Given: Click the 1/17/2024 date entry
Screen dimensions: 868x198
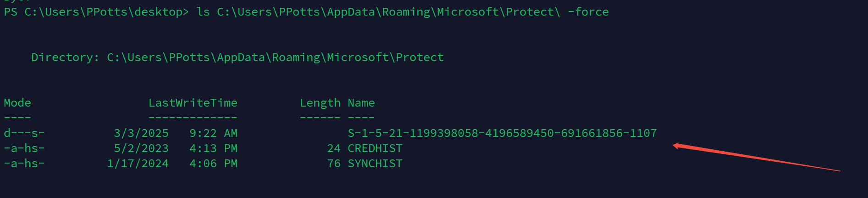Looking at the screenshot, I should click(138, 164).
